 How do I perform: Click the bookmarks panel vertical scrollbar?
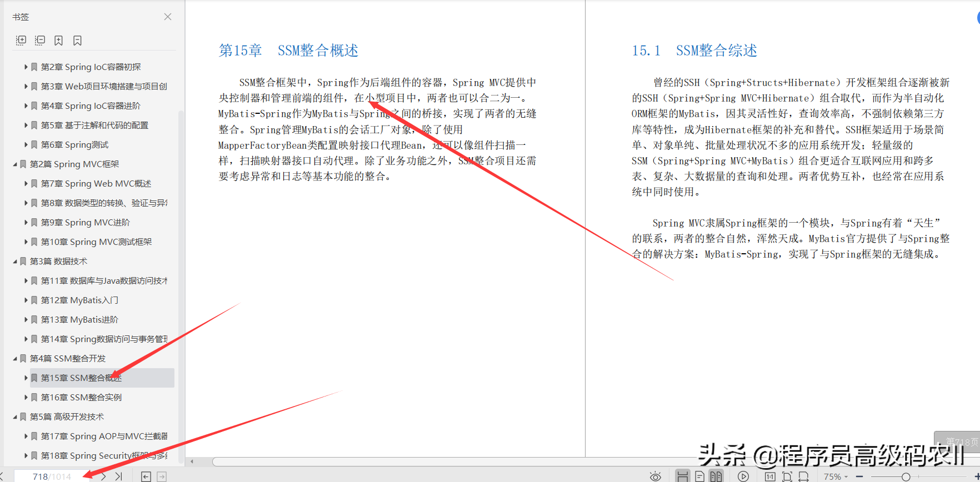tap(181, 286)
